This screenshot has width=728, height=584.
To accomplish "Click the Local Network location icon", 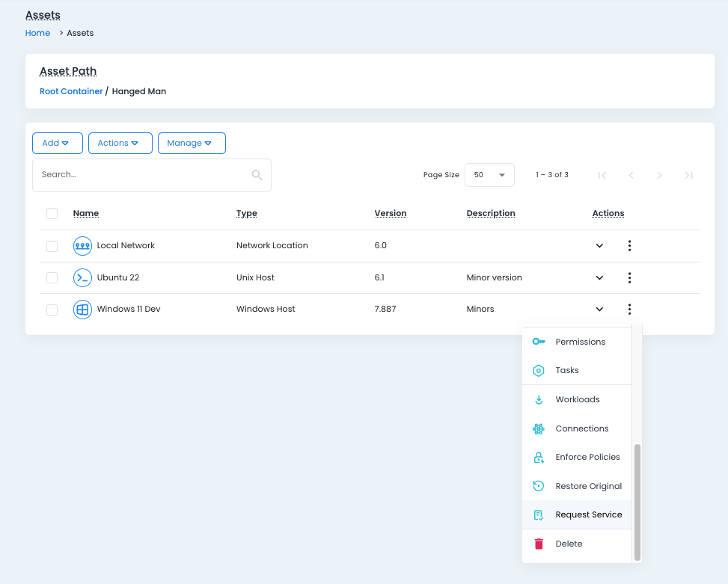I will (82, 245).
